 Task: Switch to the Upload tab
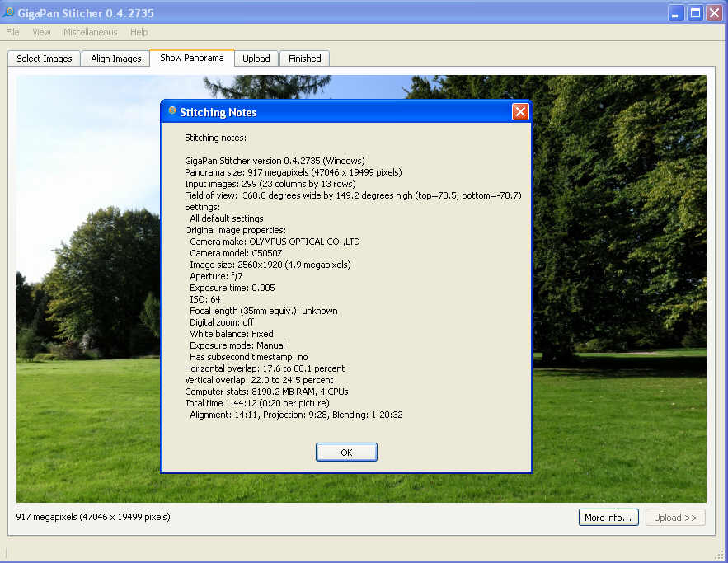(x=256, y=59)
